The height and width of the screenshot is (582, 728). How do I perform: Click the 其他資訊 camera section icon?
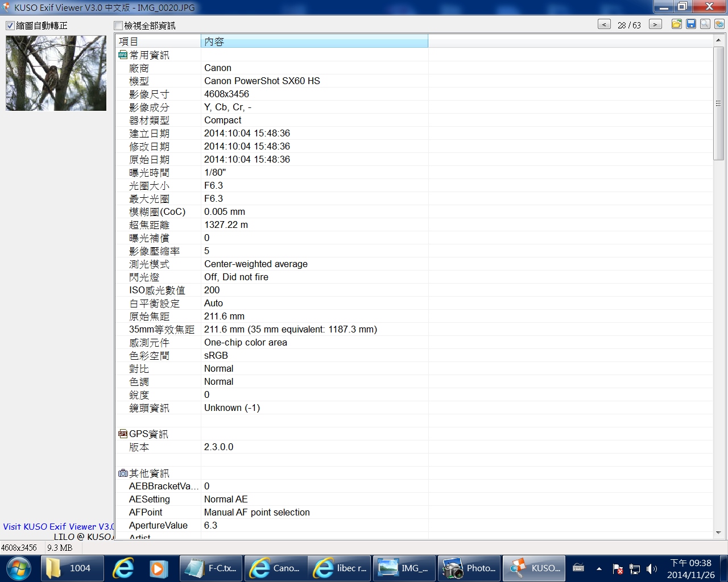click(x=123, y=473)
